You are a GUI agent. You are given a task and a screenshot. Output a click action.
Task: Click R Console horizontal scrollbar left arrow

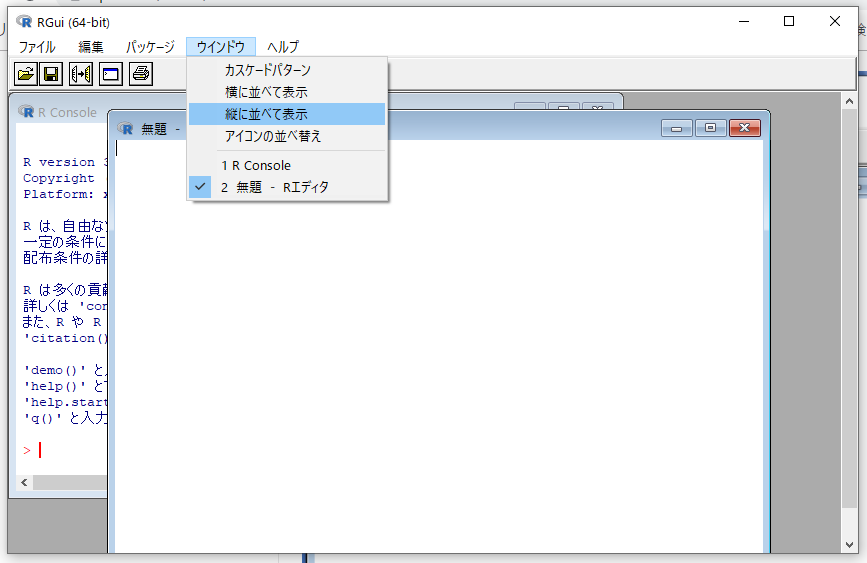click(24, 483)
